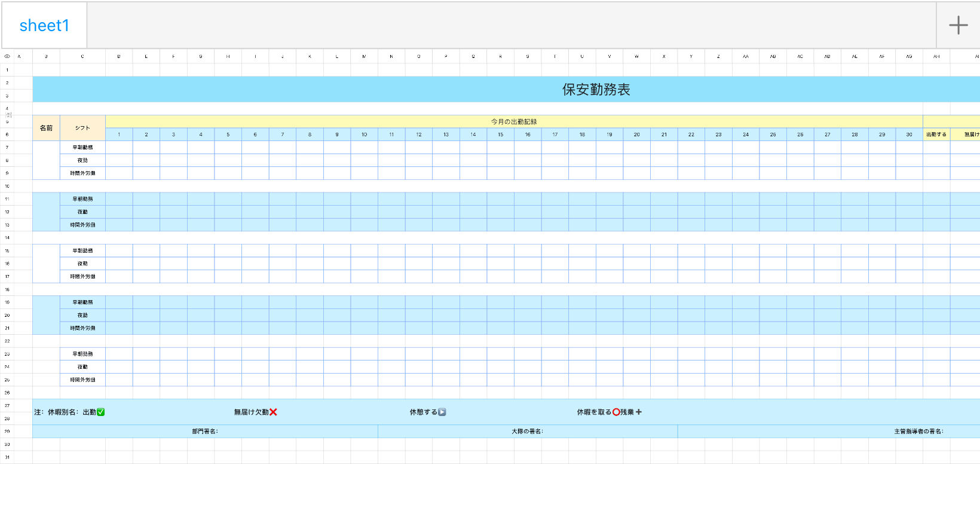980x529 pixels.
Task: Select the 早朝勤務 cell in row 11
Action: [x=82, y=199]
